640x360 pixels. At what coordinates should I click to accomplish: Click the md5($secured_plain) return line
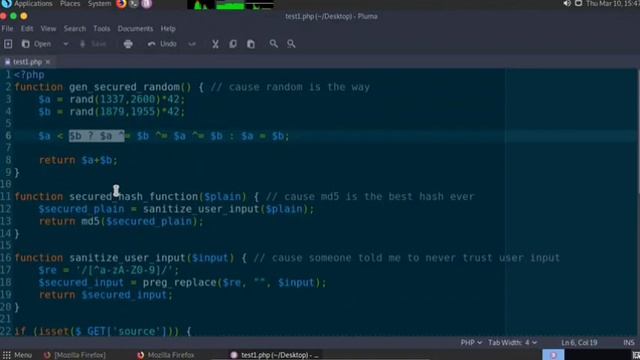(x=121, y=221)
